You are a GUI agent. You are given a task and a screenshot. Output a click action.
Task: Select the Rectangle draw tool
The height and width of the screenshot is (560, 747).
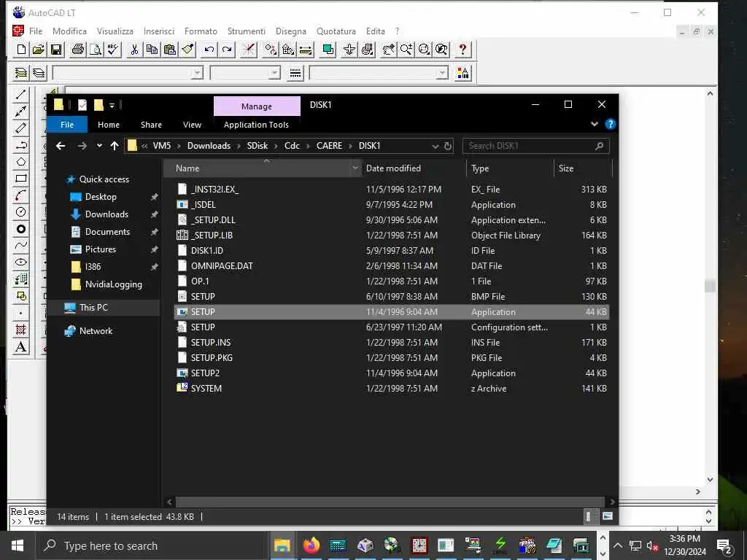(21, 179)
